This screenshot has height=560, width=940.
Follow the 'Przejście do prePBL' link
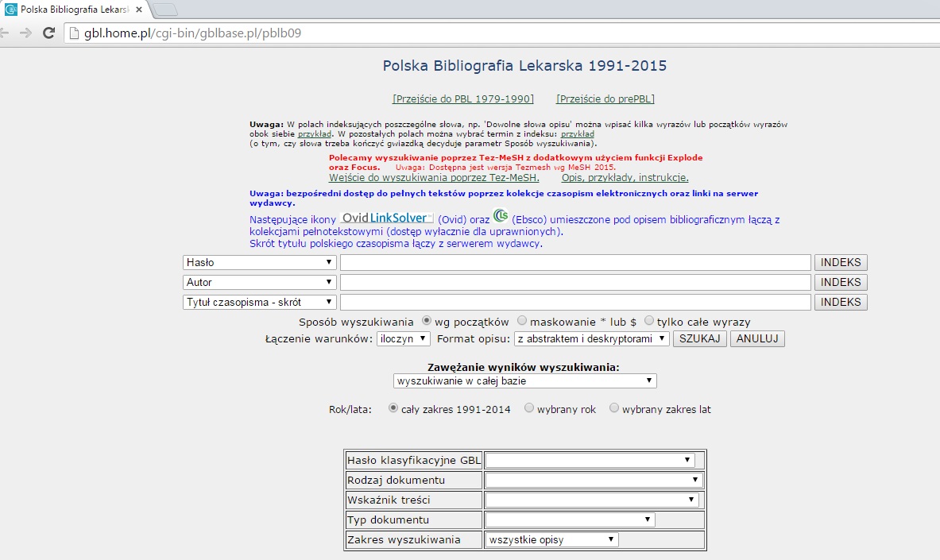(x=605, y=99)
